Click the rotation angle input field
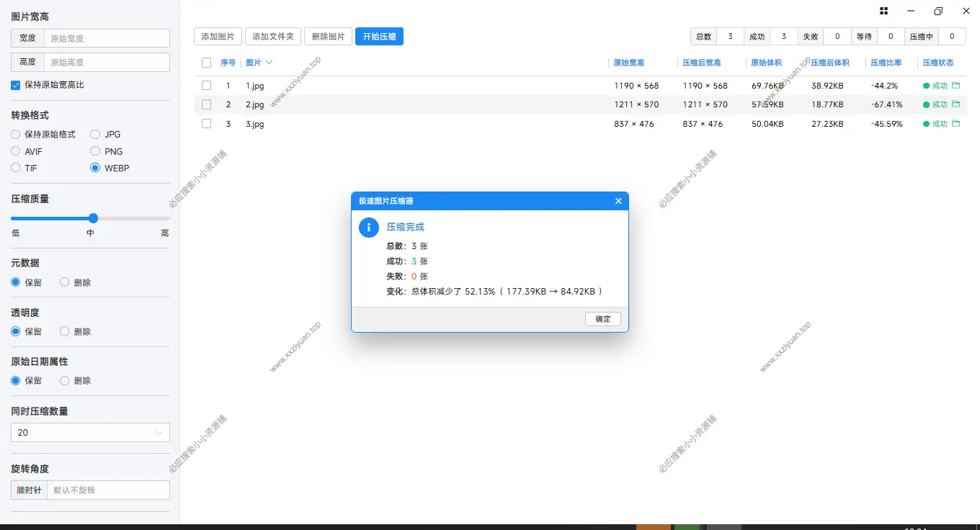The image size is (980, 530). click(108, 490)
